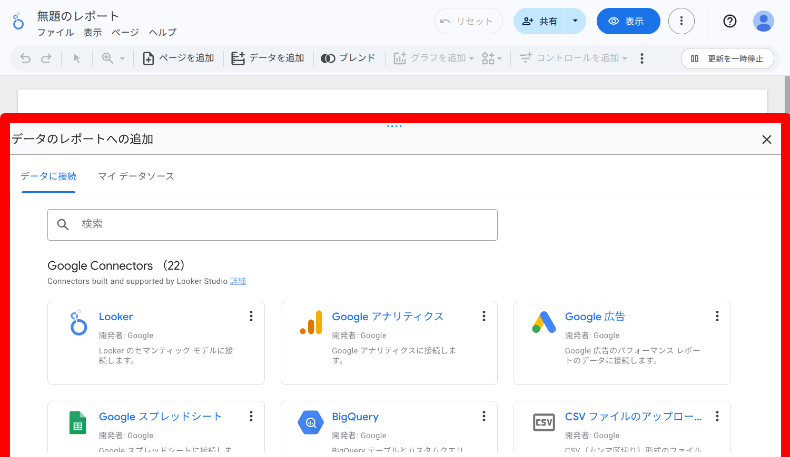This screenshot has height=457, width=790.
Task: Click the search magnifier icon in field
Action: [x=62, y=225]
